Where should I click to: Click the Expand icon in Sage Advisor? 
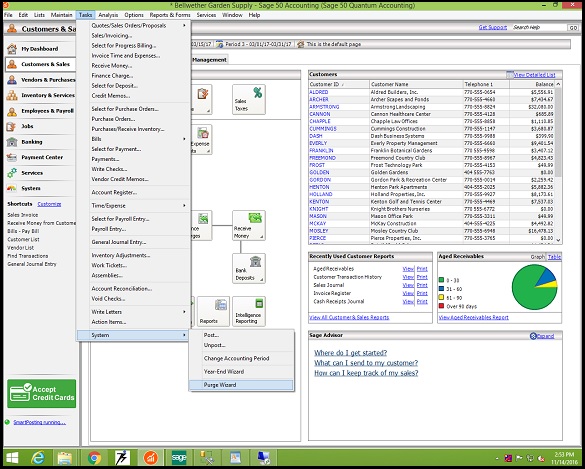click(533, 336)
